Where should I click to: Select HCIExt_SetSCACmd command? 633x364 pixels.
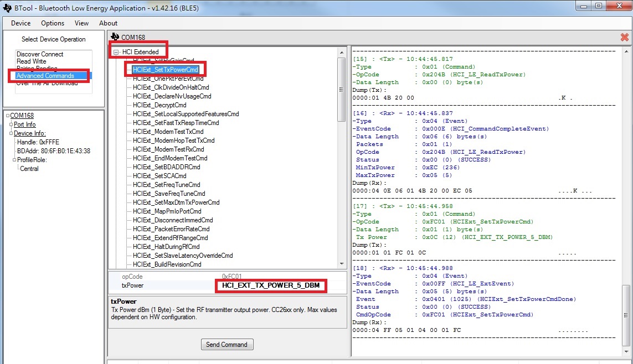click(159, 176)
